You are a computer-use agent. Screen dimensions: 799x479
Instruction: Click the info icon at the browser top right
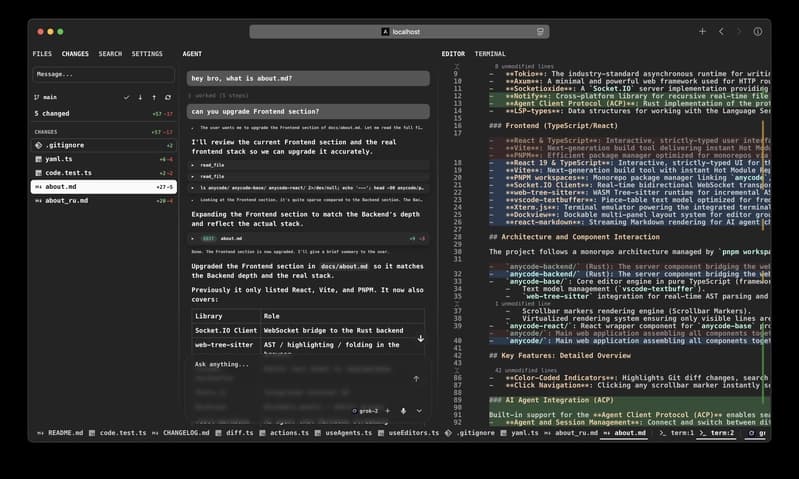click(x=758, y=32)
